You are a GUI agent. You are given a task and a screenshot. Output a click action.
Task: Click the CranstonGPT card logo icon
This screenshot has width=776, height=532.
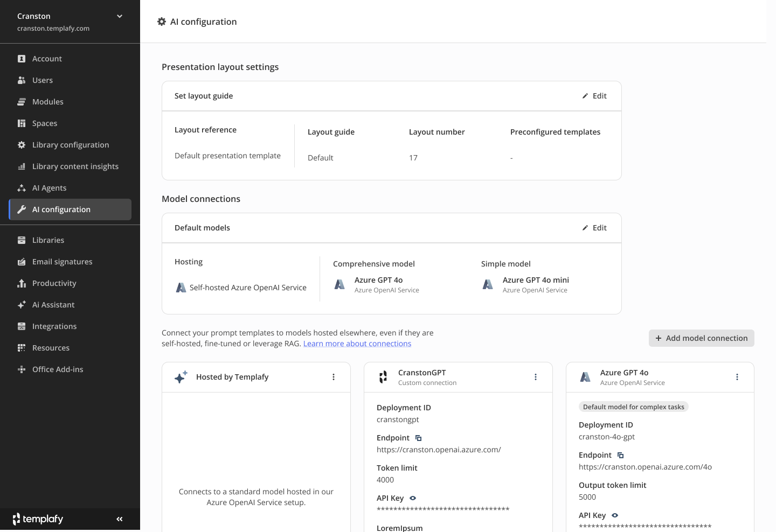(x=383, y=377)
